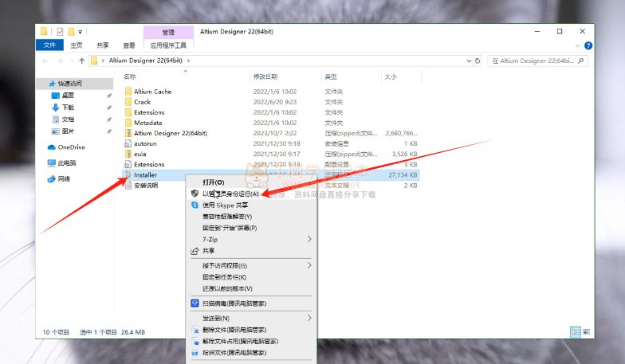Select the zipped Altium Designer 22(64bit) file icon
This screenshot has width=625, height=364.
click(128, 133)
